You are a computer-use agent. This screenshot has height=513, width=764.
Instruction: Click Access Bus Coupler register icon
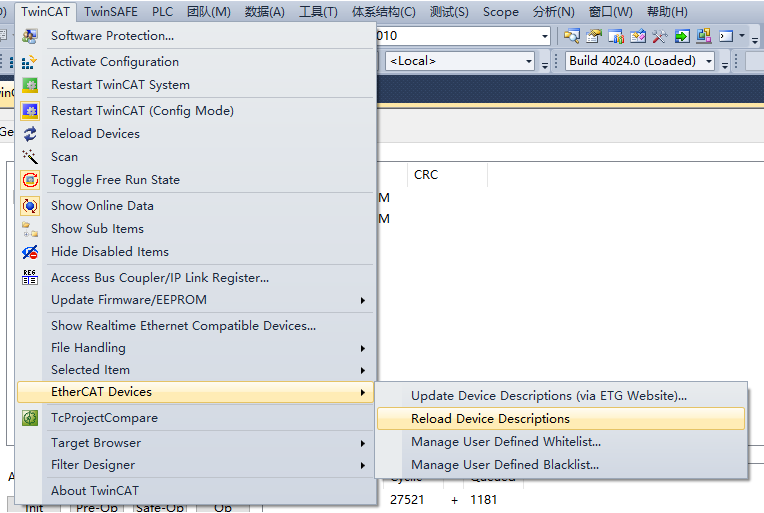[30, 278]
